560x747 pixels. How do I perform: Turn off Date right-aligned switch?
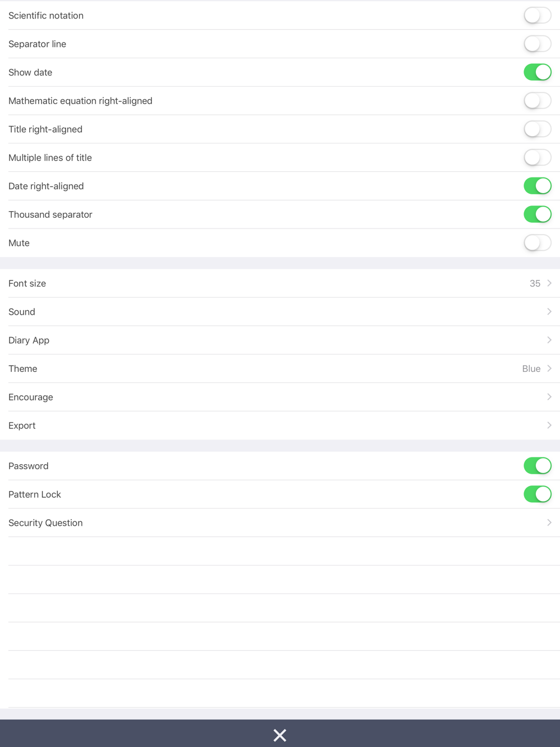click(537, 186)
